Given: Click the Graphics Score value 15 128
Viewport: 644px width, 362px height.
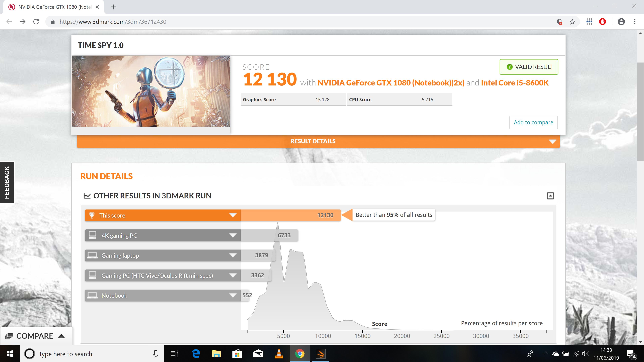Looking at the screenshot, I should coord(323,99).
